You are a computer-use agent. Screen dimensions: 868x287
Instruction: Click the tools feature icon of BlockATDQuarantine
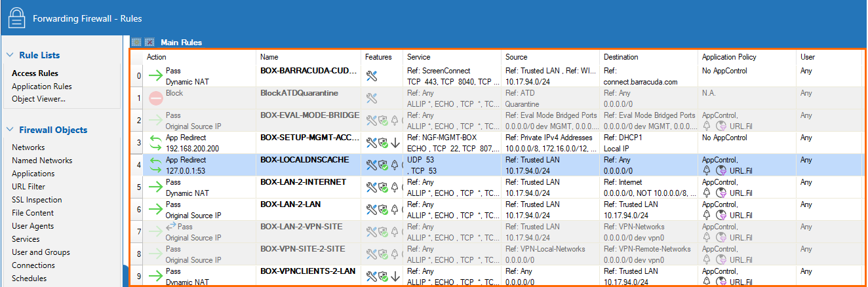(x=372, y=98)
